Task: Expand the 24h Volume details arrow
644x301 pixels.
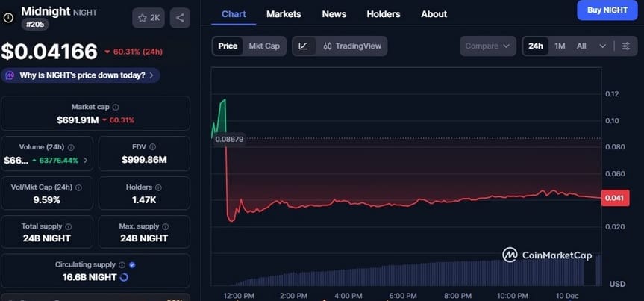Action: (x=85, y=161)
